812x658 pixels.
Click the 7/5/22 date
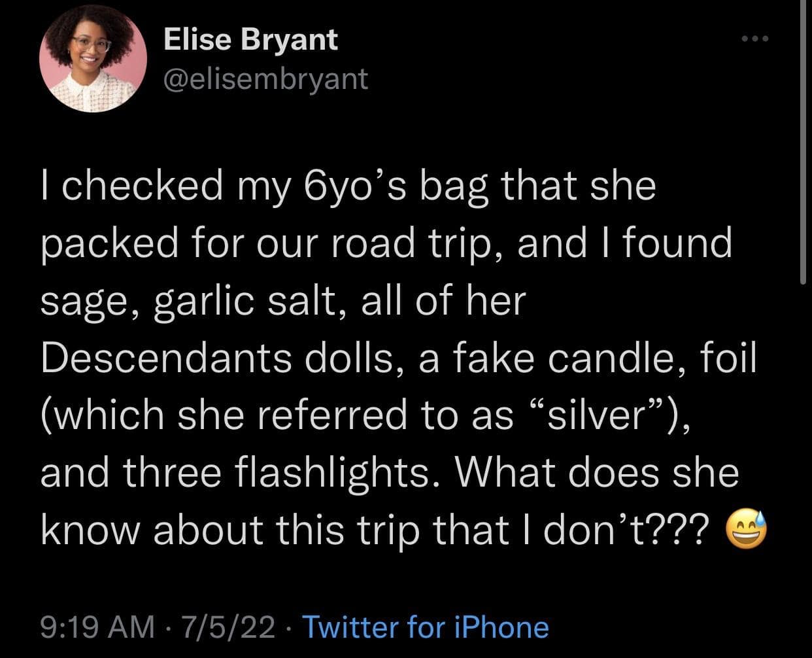click(229, 627)
